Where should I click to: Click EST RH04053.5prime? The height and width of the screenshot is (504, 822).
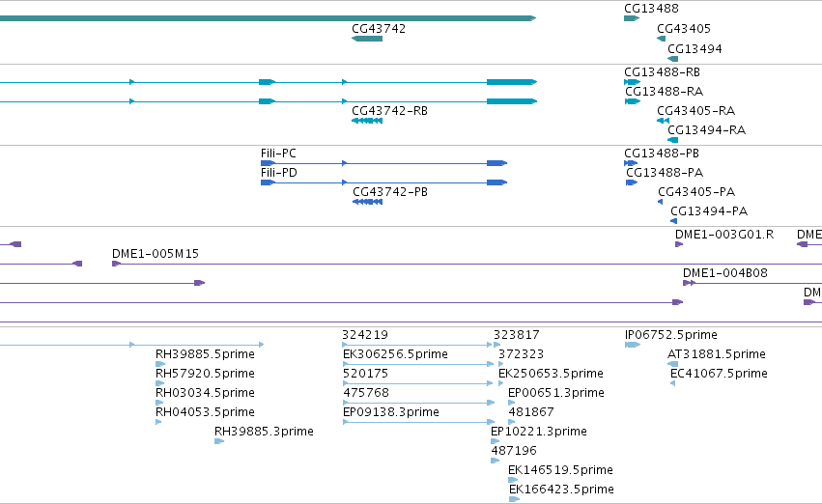(205, 413)
